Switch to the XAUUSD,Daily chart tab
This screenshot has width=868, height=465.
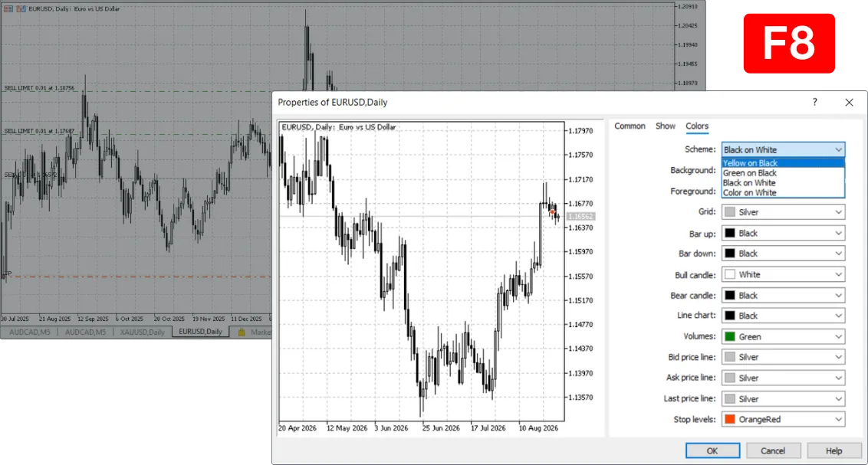click(143, 332)
